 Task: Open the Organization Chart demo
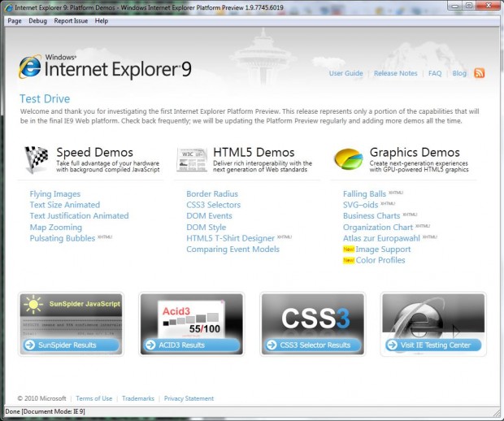tap(378, 228)
